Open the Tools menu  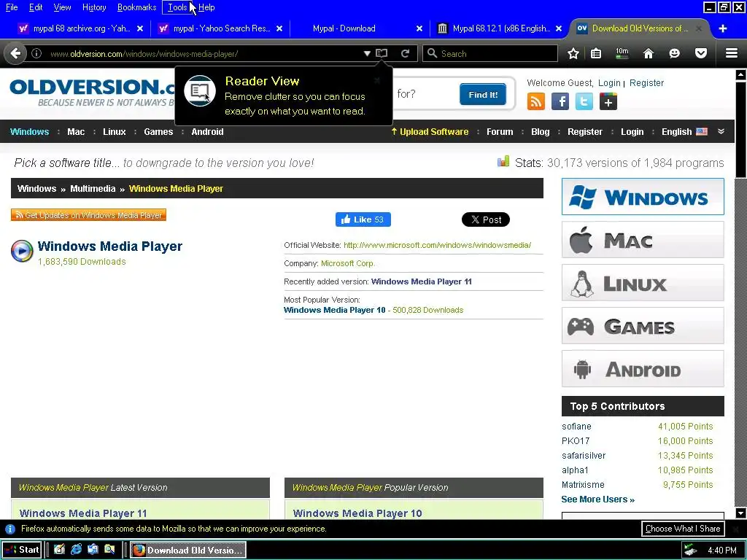pyautogui.click(x=177, y=7)
